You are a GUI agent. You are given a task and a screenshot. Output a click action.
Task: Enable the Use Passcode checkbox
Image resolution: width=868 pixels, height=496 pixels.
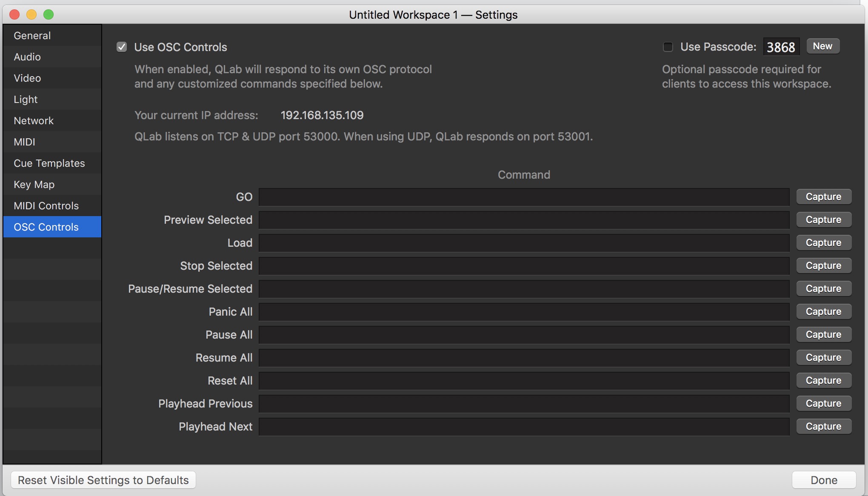point(668,47)
